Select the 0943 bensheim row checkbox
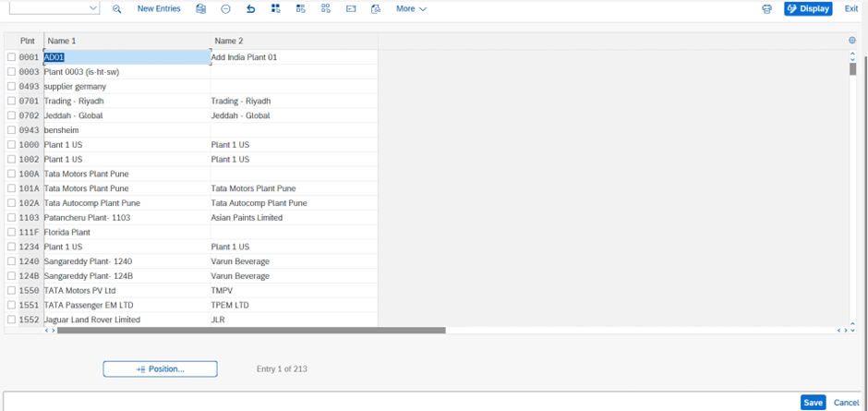 coord(12,130)
